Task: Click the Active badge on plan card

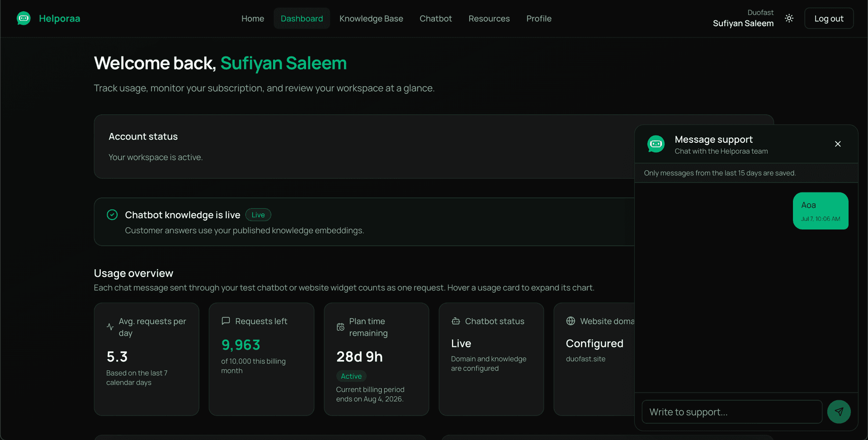Action: point(351,376)
